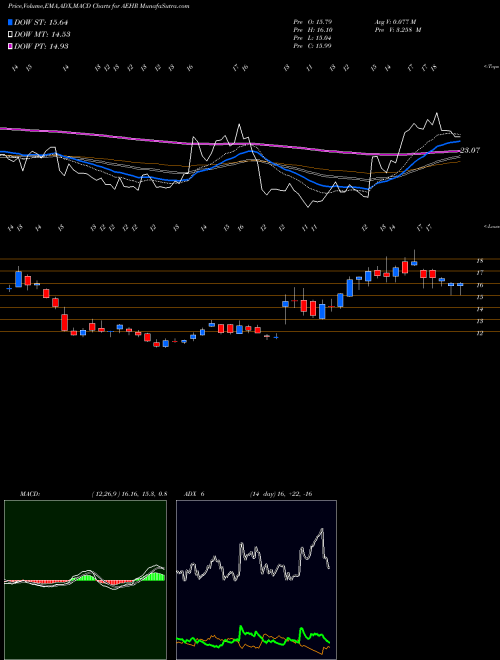Click the 'Pre H: 16.10' high value
This screenshot has width=500, height=660.
point(312,30)
